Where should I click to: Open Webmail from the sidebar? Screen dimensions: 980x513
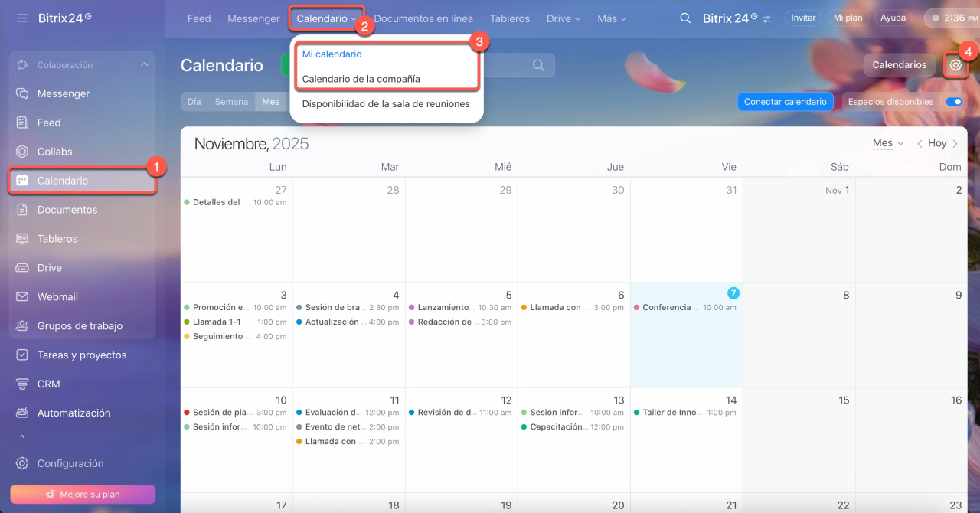point(57,297)
